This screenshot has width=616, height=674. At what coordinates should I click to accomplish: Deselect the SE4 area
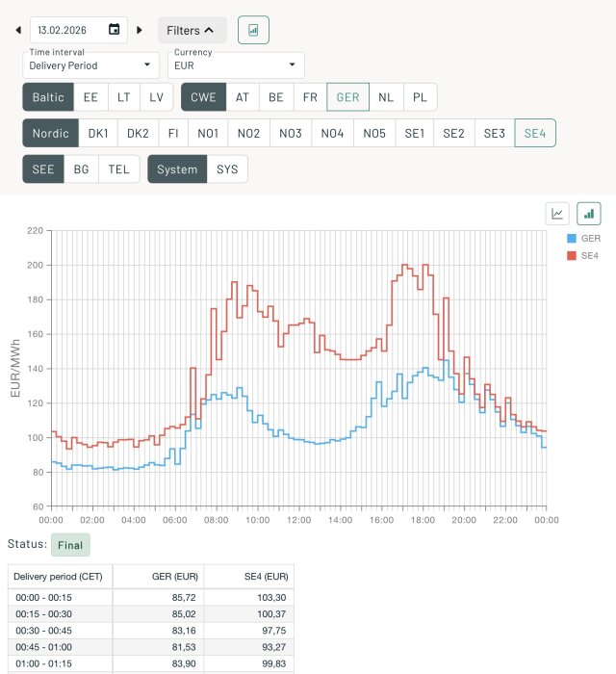pyautogui.click(x=535, y=133)
